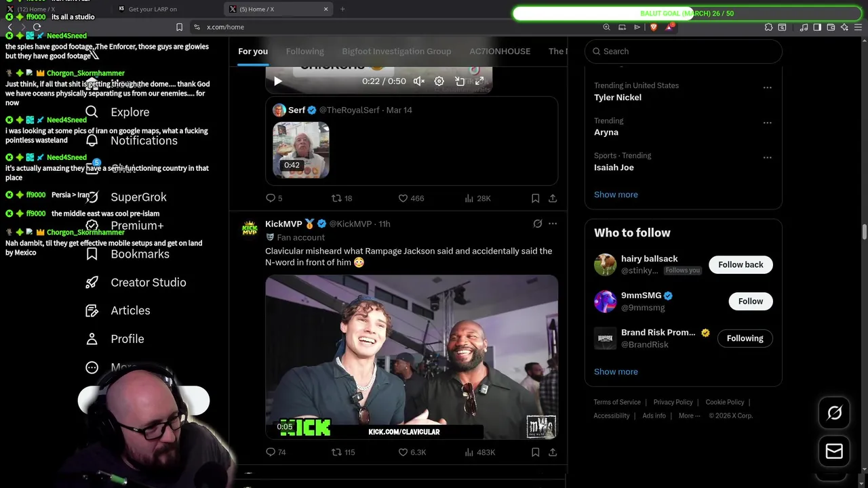Go back with browser back arrow
Image resolution: width=868 pixels, height=488 pixels.
coord(9,27)
